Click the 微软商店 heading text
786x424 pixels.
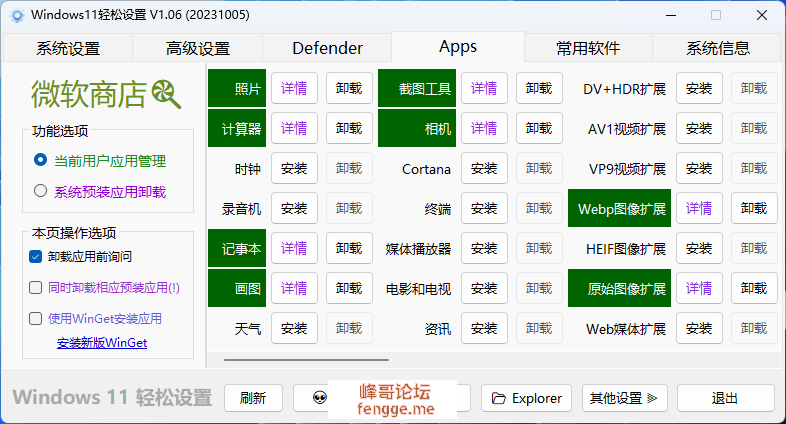pyautogui.click(x=89, y=94)
